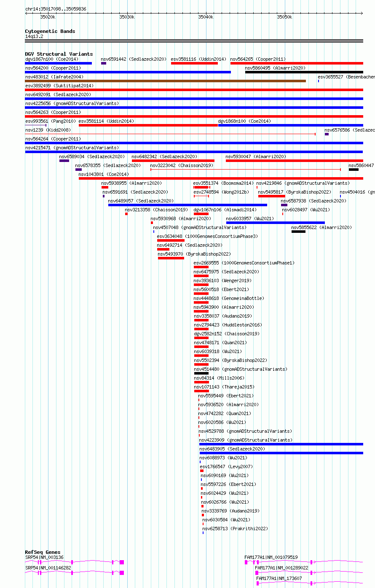The image size is (375, 588).
Task: Open variant nsv5930047 (Almarri2020)
Action: click(x=295, y=161)
